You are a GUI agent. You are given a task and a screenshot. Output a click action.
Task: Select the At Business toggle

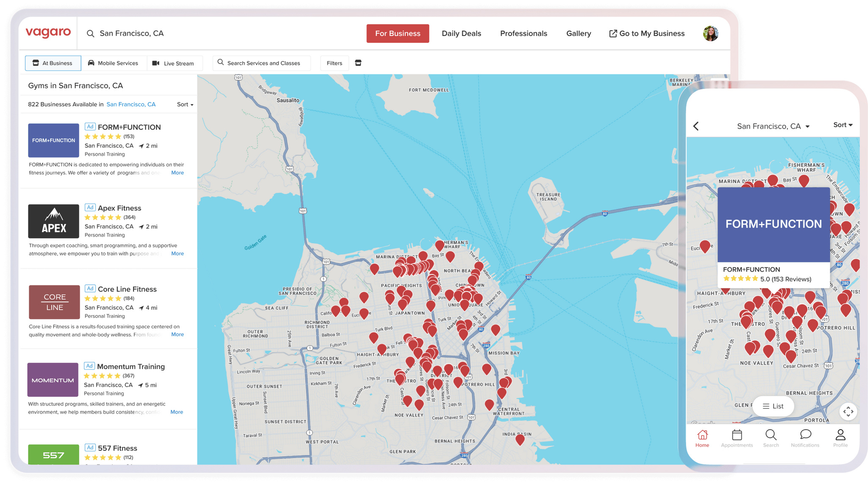coord(53,63)
